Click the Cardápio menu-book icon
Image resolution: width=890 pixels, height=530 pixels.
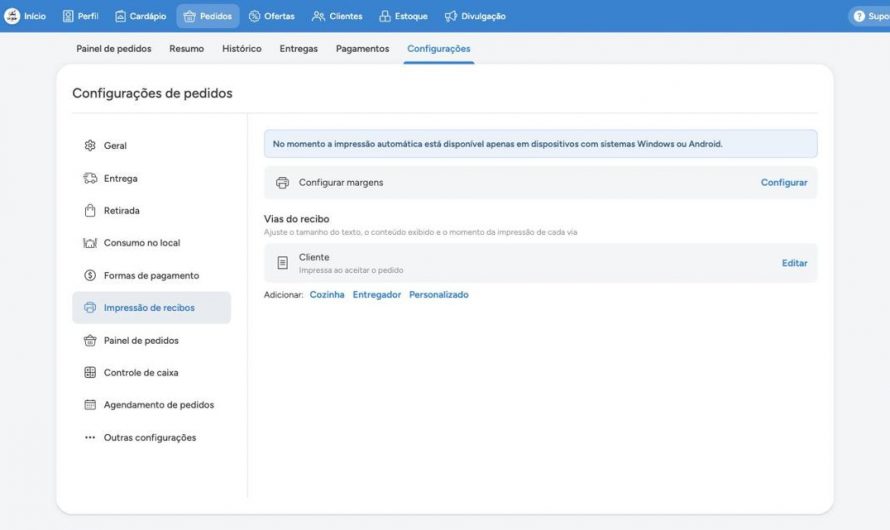(x=120, y=16)
